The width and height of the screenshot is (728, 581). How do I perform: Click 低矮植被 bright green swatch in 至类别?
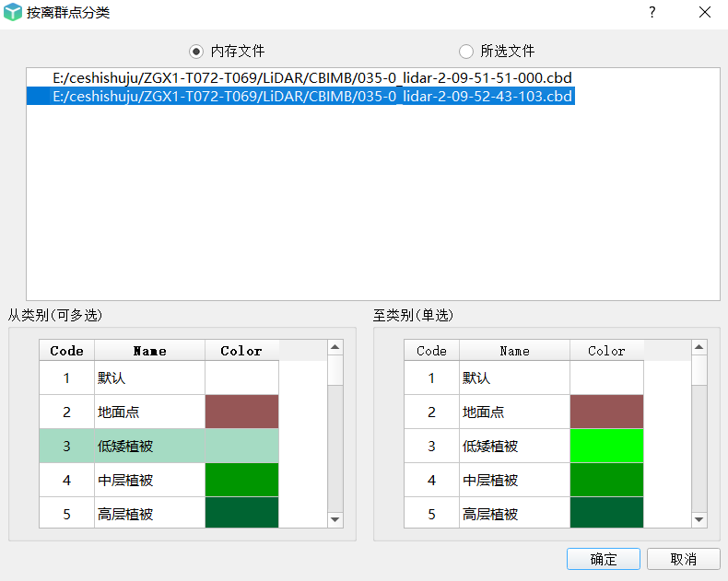click(x=607, y=446)
